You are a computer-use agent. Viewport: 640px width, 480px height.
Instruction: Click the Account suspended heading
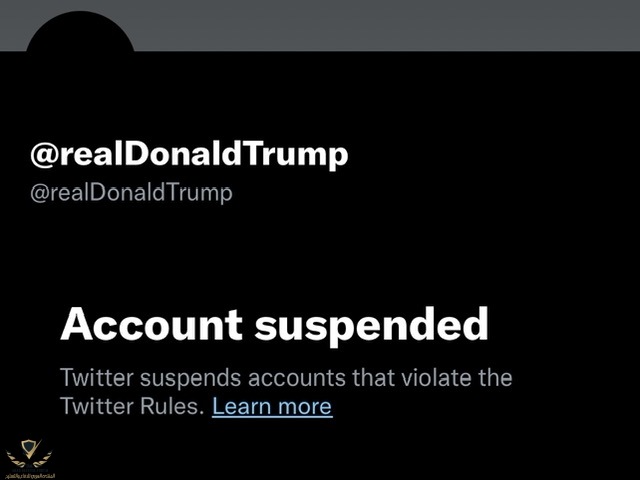pos(274,325)
